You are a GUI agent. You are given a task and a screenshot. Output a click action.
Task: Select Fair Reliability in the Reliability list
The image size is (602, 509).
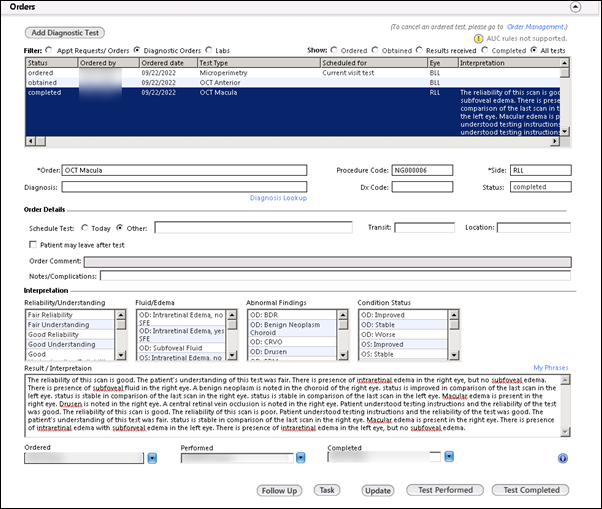click(x=70, y=315)
